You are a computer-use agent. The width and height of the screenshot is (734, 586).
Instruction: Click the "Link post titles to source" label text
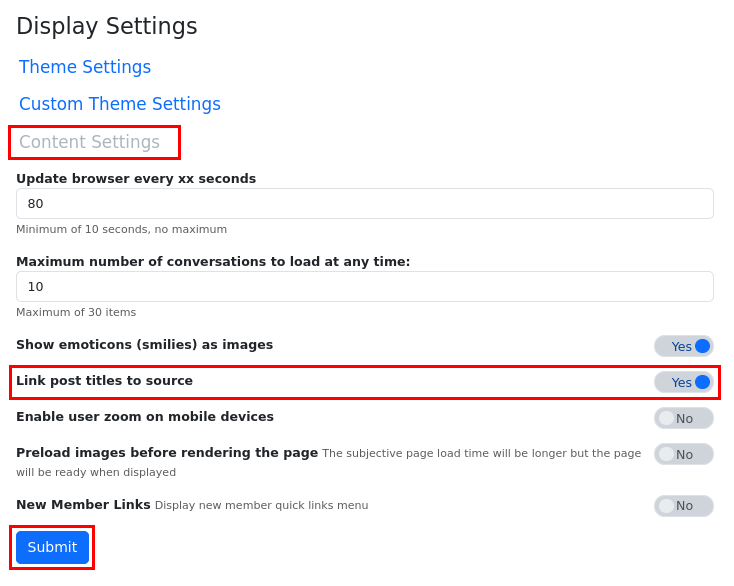(x=104, y=381)
